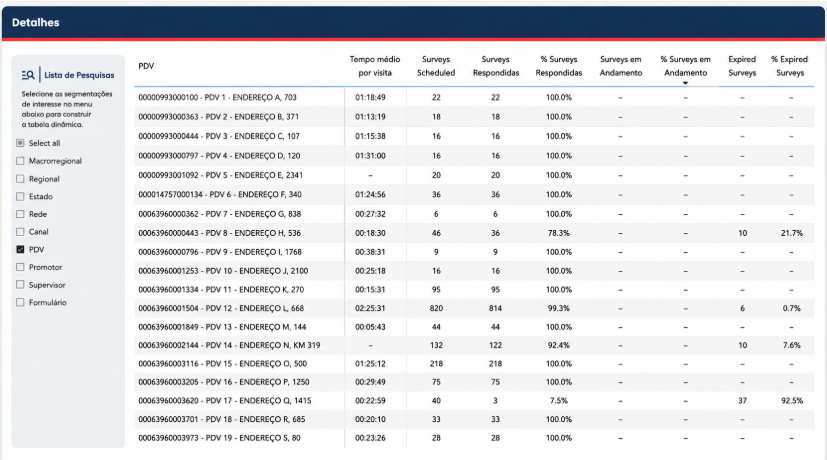827x460 pixels.
Task: Click the PDV column header
Action: point(146,66)
